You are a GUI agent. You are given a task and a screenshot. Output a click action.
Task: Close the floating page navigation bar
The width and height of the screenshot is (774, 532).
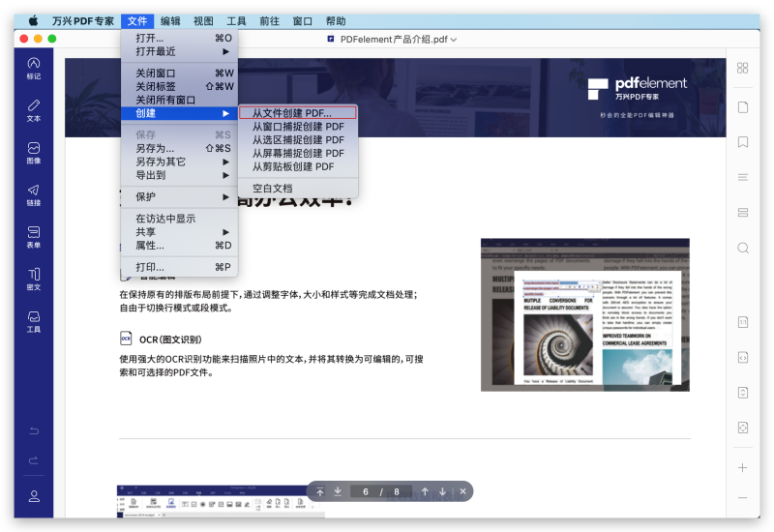pyautogui.click(x=462, y=491)
